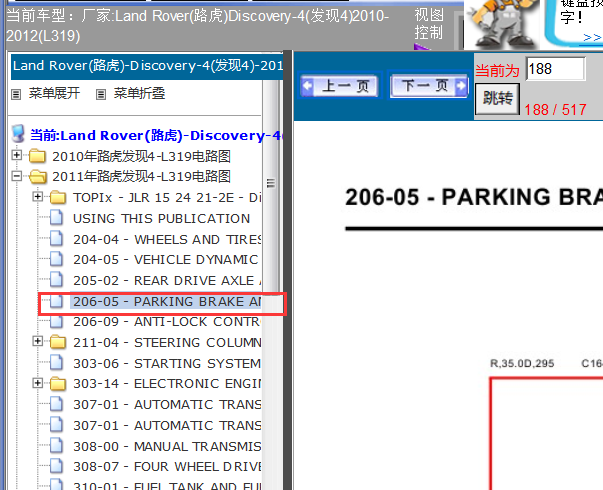Click the first 307-01 AUTOMATIC TRANS page icon

click(57, 404)
